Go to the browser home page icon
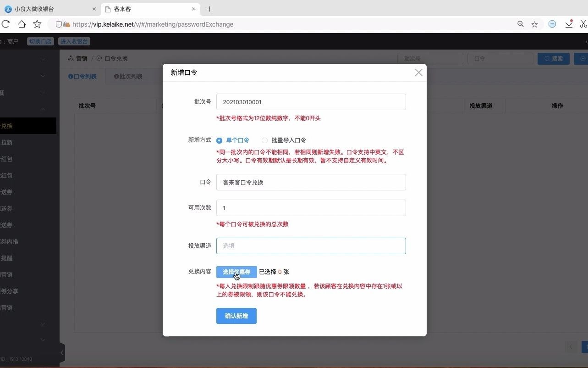The image size is (588, 368). (x=22, y=24)
